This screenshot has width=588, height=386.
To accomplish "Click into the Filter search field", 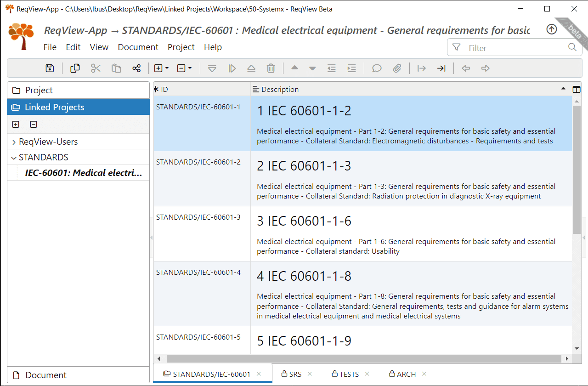I will (x=514, y=47).
